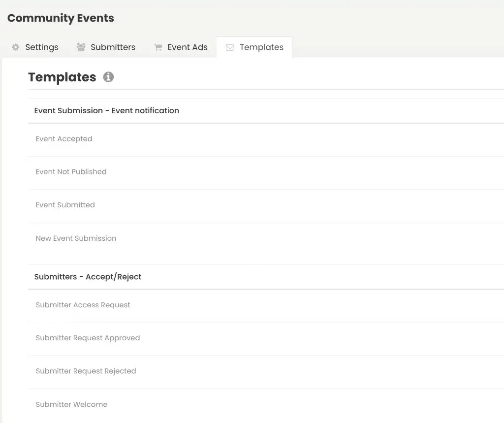
Task: Select the Templates tab
Action: tap(254, 47)
